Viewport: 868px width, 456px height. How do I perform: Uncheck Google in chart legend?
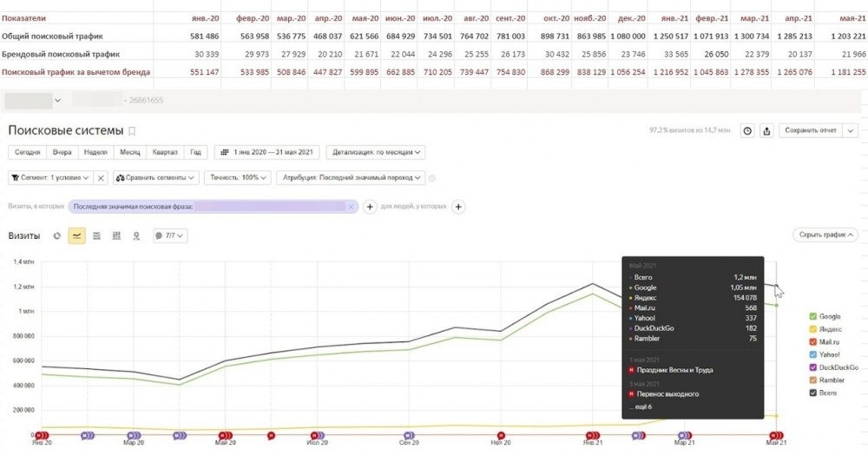(x=812, y=316)
